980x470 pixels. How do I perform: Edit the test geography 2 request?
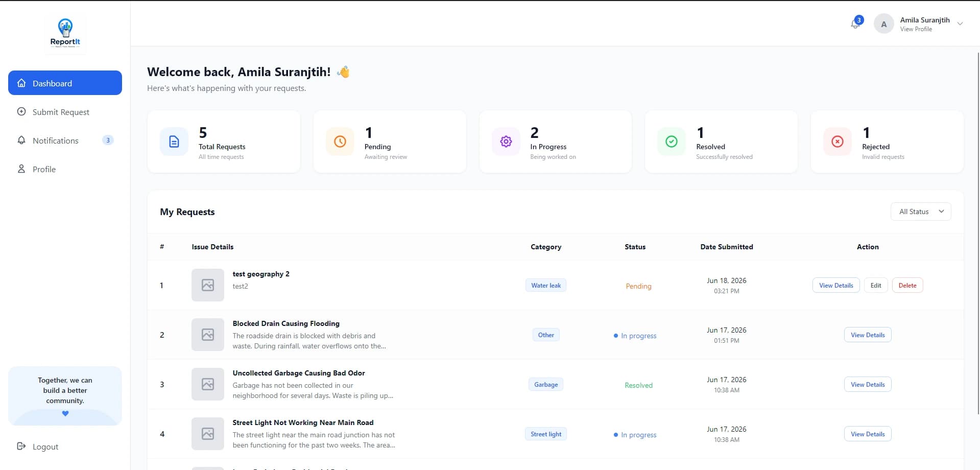coord(876,285)
